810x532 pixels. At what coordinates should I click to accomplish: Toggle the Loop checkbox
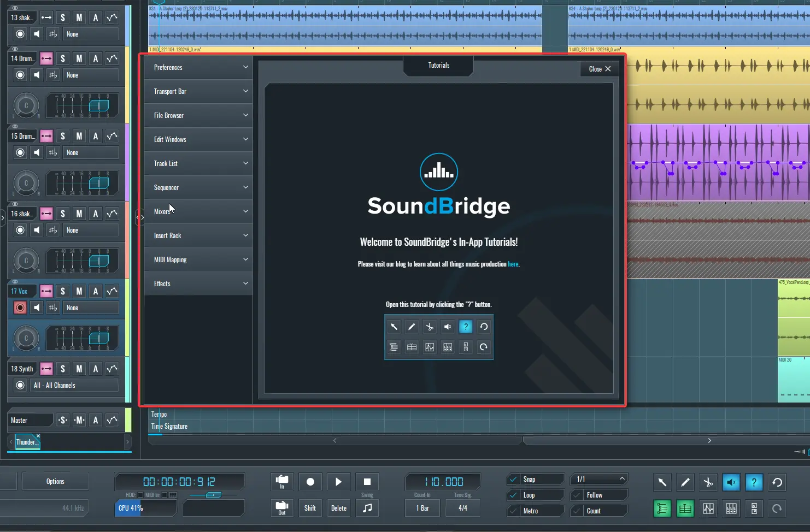(513, 495)
